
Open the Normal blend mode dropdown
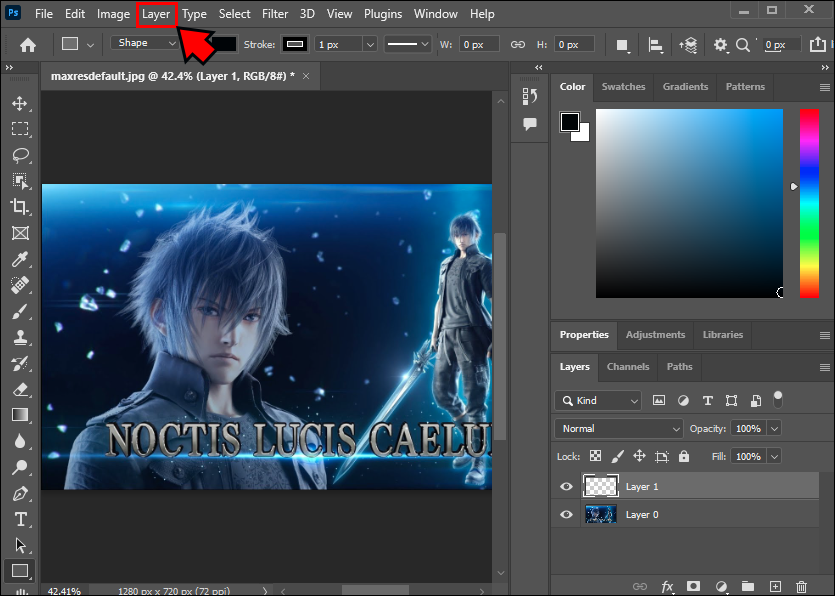(618, 428)
